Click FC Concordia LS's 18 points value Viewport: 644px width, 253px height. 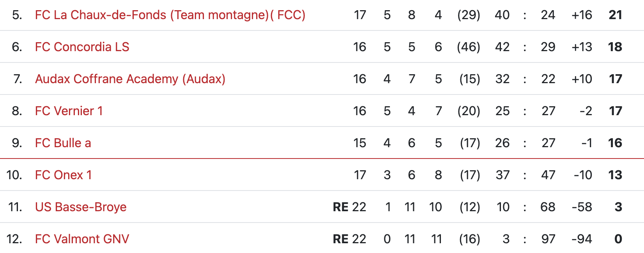point(615,47)
